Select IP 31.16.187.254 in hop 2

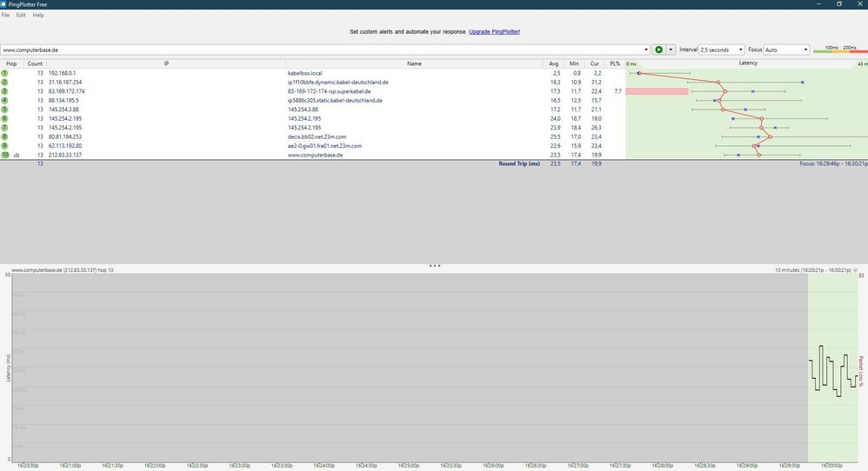coord(64,82)
